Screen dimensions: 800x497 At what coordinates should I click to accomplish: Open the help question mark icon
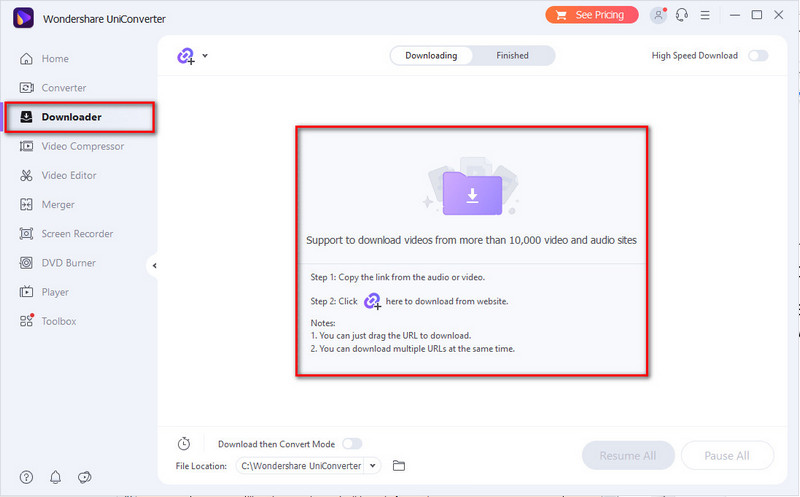26,477
